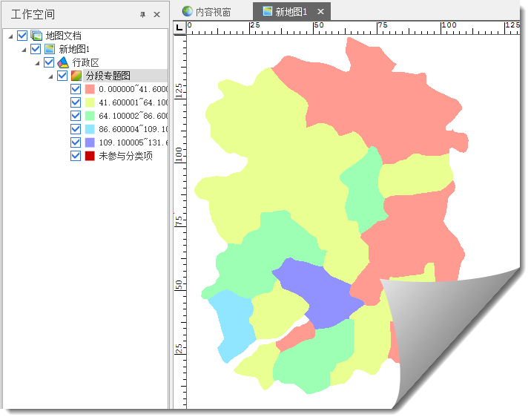The width and height of the screenshot is (531, 420).
Task: Switch to the 内容视窗 tab
Action: pyautogui.click(x=213, y=12)
